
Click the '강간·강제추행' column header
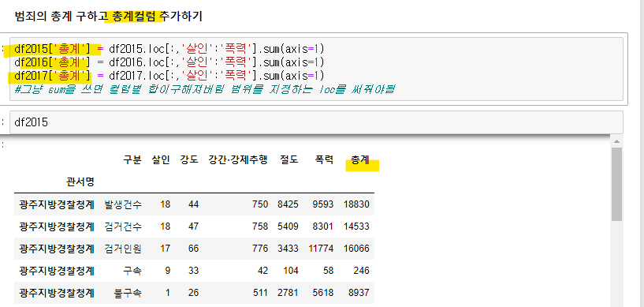coord(238,160)
